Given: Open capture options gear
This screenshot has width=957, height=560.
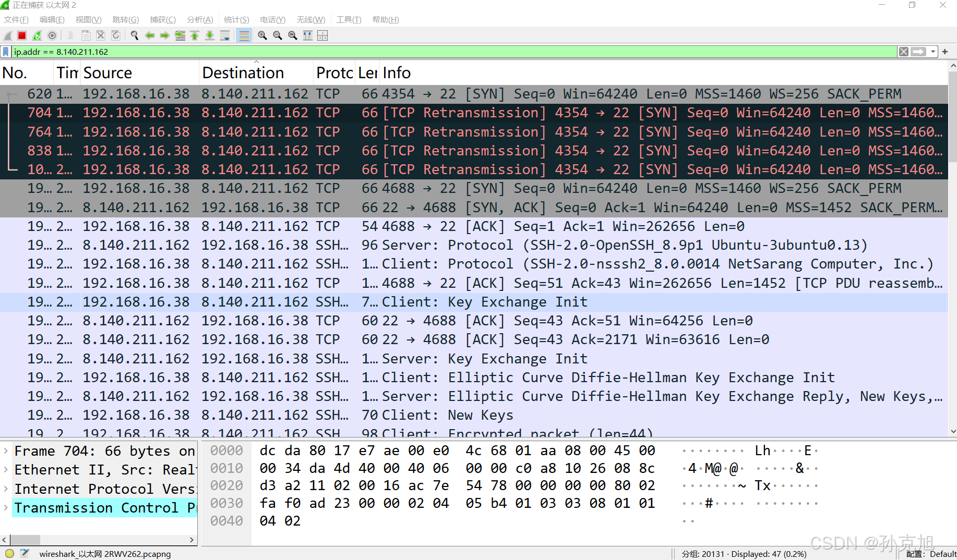Looking at the screenshot, I should click(52, 35).
